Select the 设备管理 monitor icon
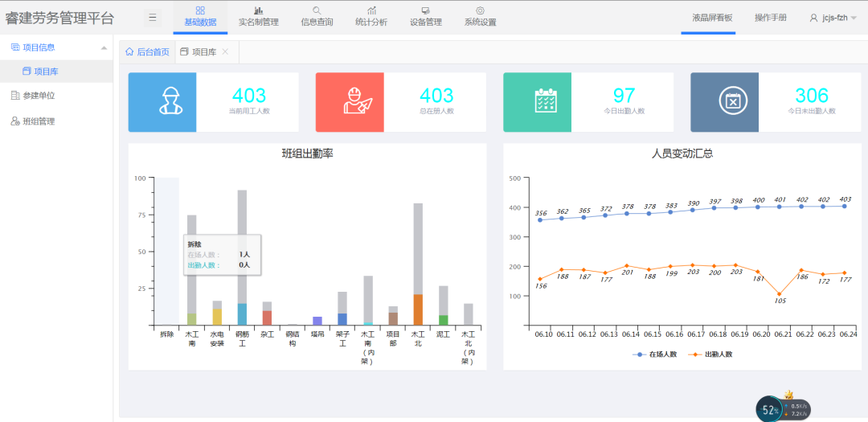This screenshot has height=422, width=868. click(425, 10)
